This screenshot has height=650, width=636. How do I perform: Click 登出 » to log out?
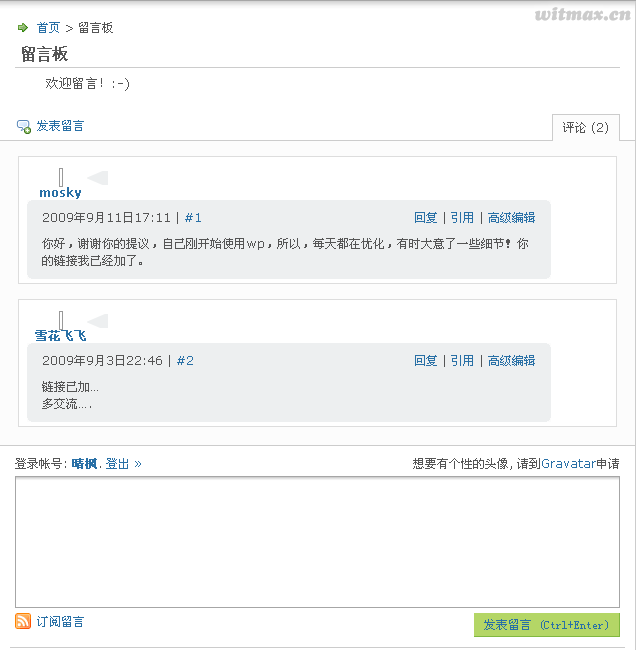(x=123, y=463)
